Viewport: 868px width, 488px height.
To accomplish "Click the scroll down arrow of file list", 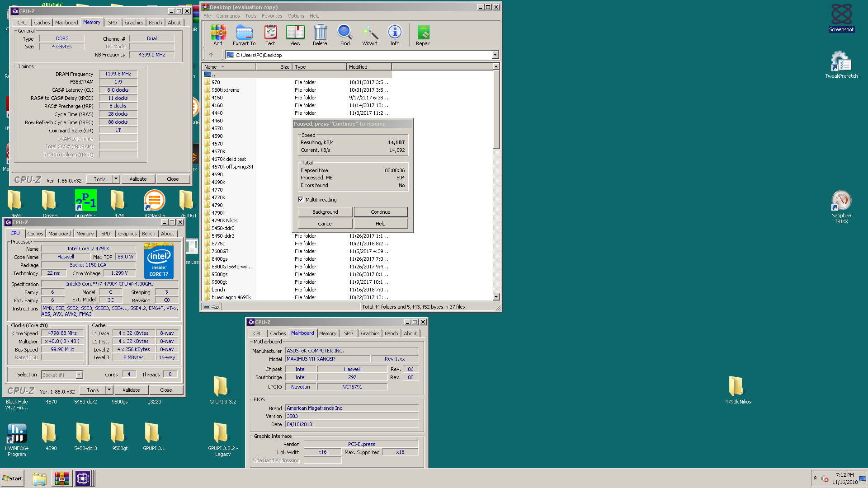I will tap(496, 297).
